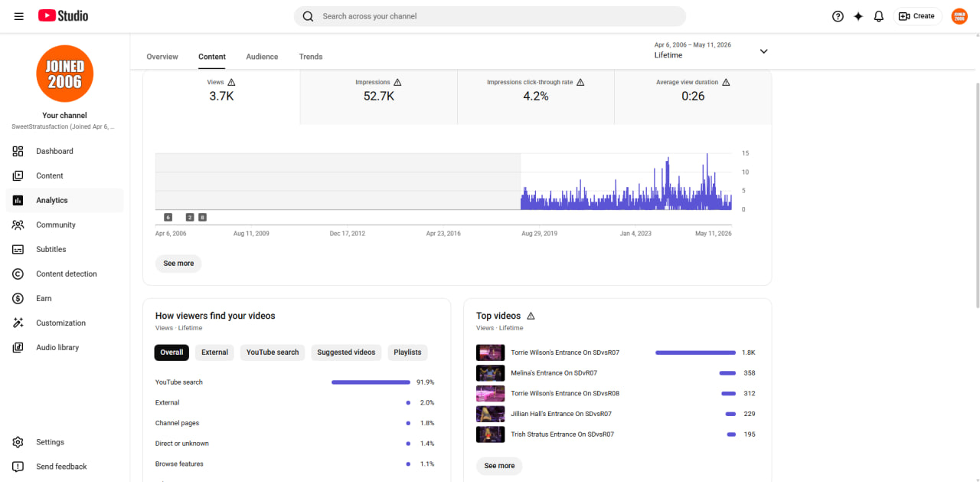Click the Direct or unknown row
Viewport: 980px width, 482px height.
point(295,444)
